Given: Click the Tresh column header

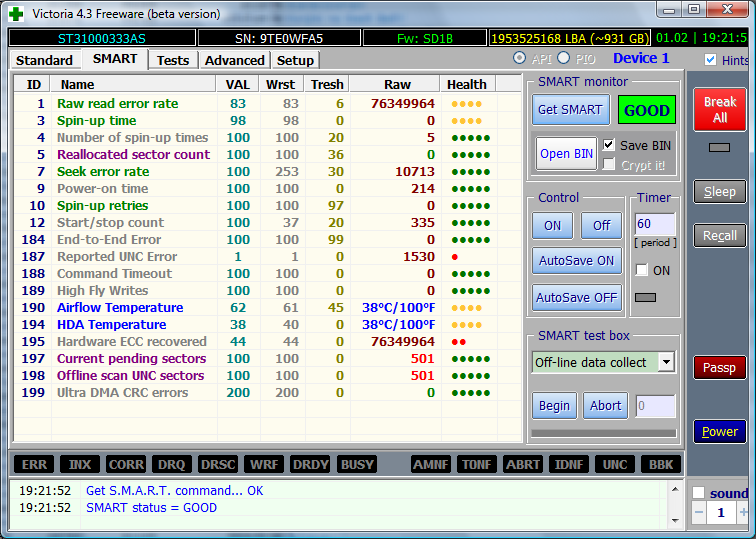Looking at the screenshot, I should pyautogui.click(x=327, y=84).
